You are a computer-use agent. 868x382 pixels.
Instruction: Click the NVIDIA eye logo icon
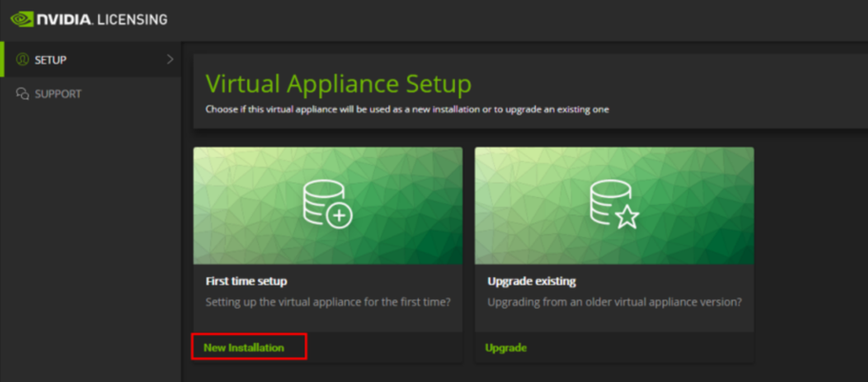click(23, 19)
